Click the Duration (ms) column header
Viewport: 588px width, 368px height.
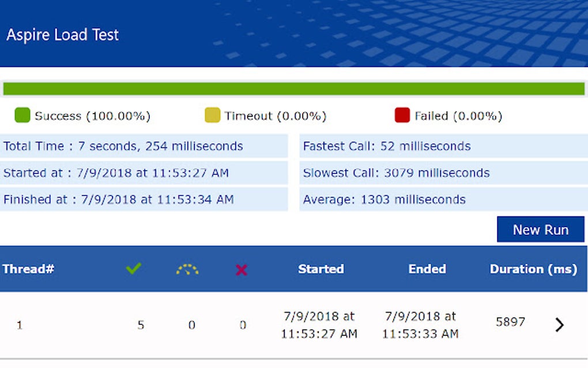pos(533,269)
